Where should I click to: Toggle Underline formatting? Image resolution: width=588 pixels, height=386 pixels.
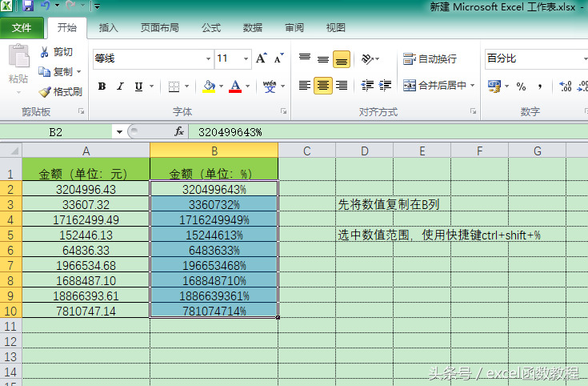pos(138,86)
